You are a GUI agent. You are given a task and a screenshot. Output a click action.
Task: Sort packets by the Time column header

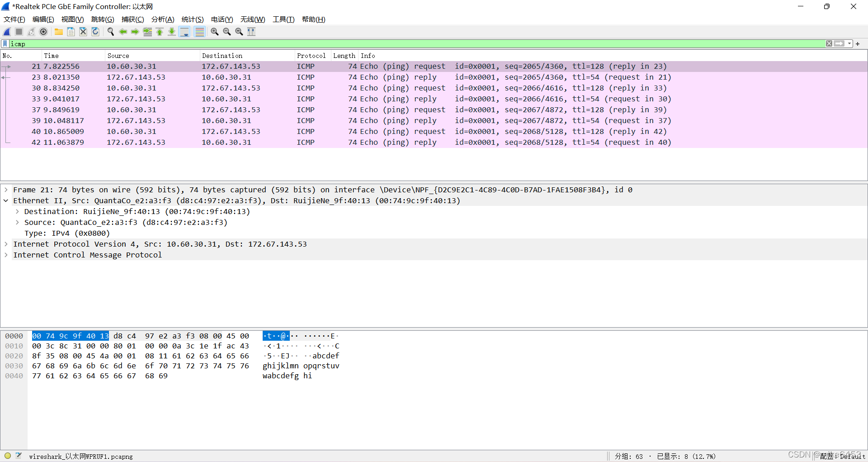pos(73,56)
